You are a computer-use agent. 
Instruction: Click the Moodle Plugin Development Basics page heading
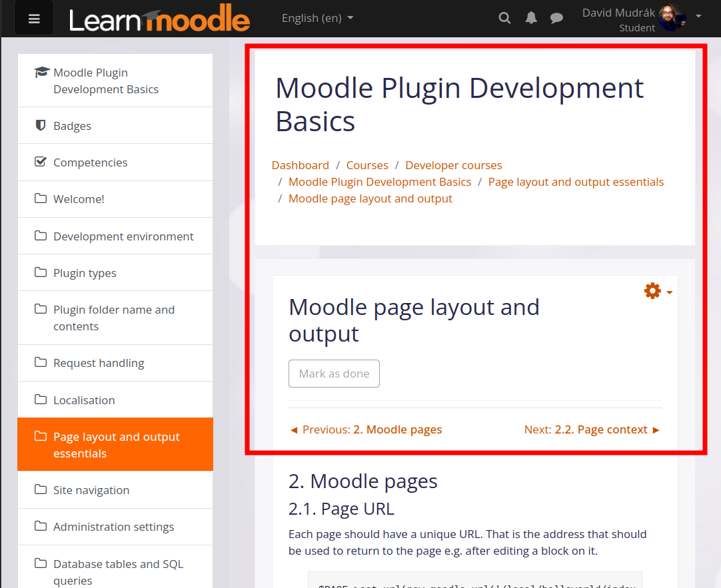pyautogui.click(x=459, y=105)
